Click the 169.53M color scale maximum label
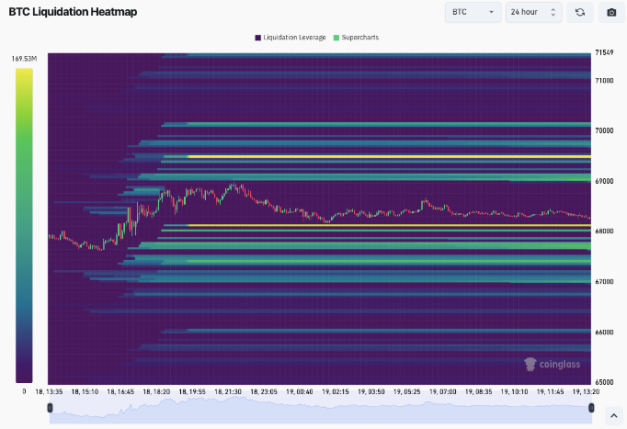Viewport: 627px width, 429px height. (24, 59)
